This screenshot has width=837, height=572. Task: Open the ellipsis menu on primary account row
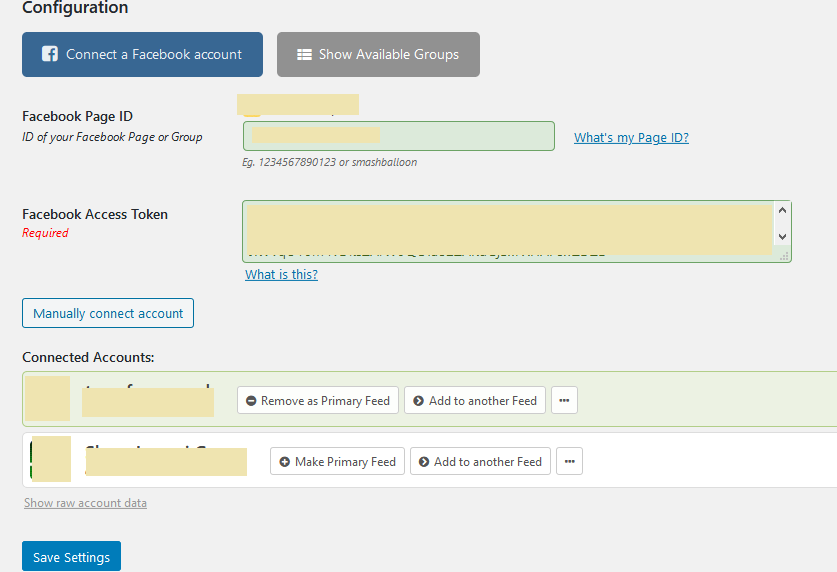[564, 401]
